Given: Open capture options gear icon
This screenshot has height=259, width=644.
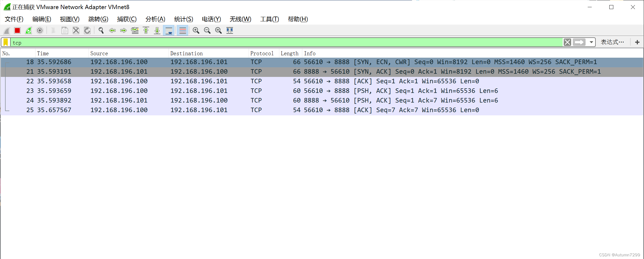Looking at the screenshot, I should (x=40, y=31).
